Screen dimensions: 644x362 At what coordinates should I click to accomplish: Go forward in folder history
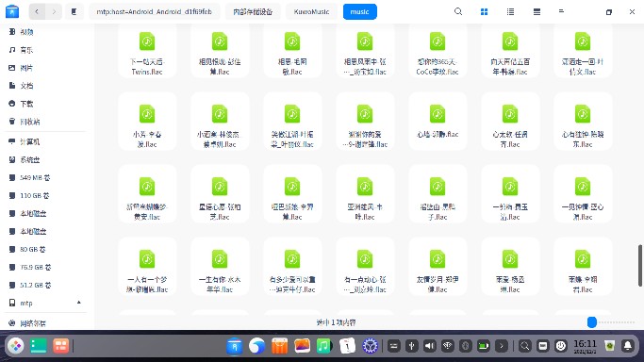coord(54,11)
